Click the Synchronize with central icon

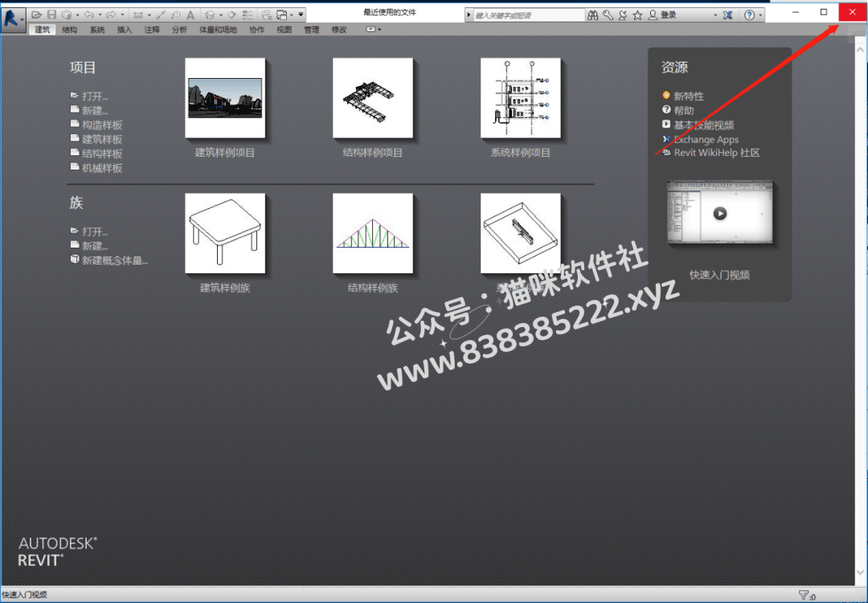click(67, 15)
